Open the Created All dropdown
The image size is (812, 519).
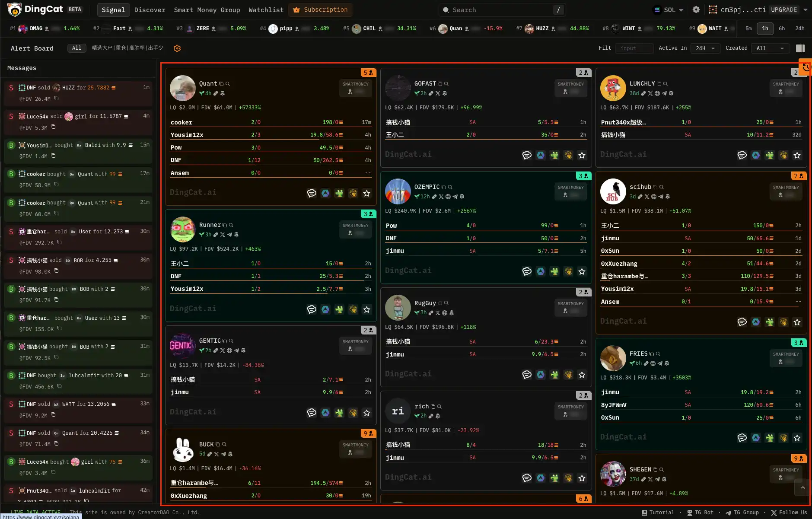point(770,48)
